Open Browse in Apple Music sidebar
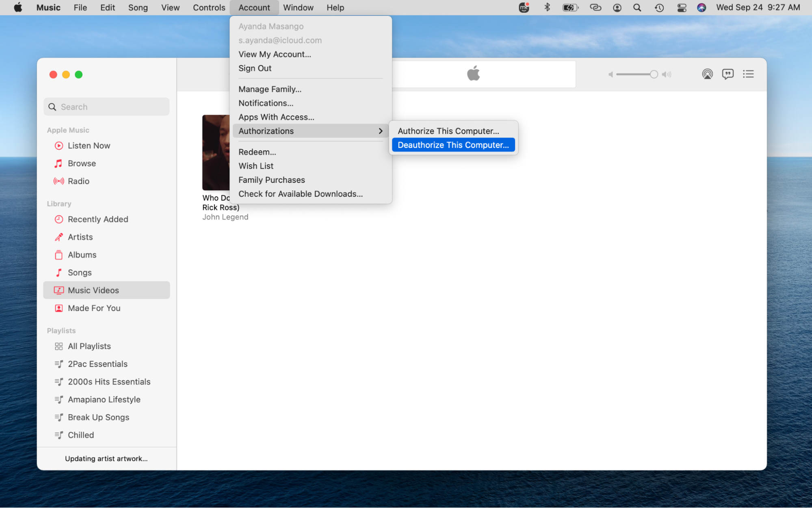 (x=81, y=163)
